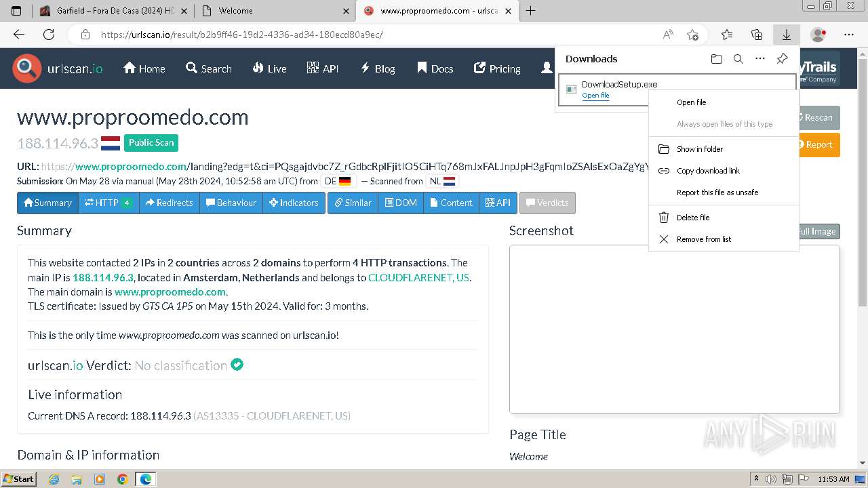Click the urlscan.io logo
The height and width of the screenshot is (488, 868).
(x=58, y=68)
